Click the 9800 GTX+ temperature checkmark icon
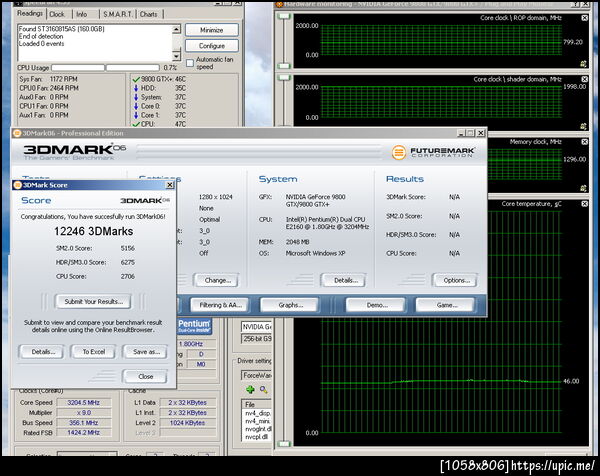The width and height of the screenshot is (600, 476). click(136, 79)
